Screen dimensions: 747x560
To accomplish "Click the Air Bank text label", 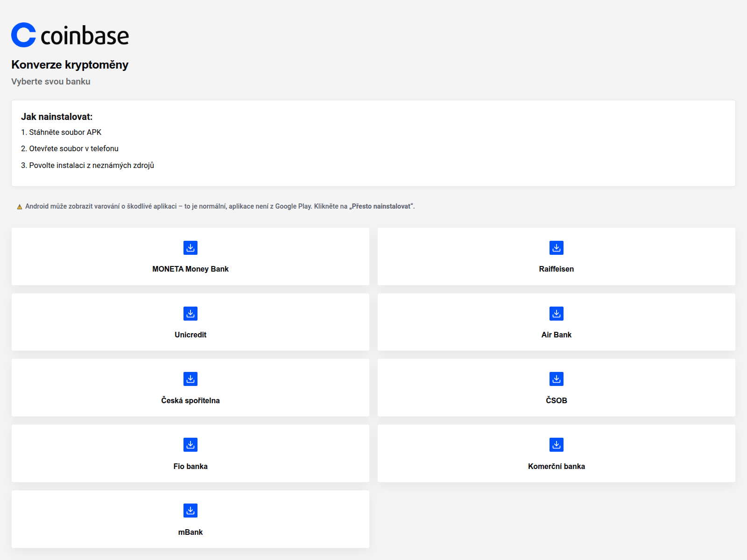I will [556, 335].
